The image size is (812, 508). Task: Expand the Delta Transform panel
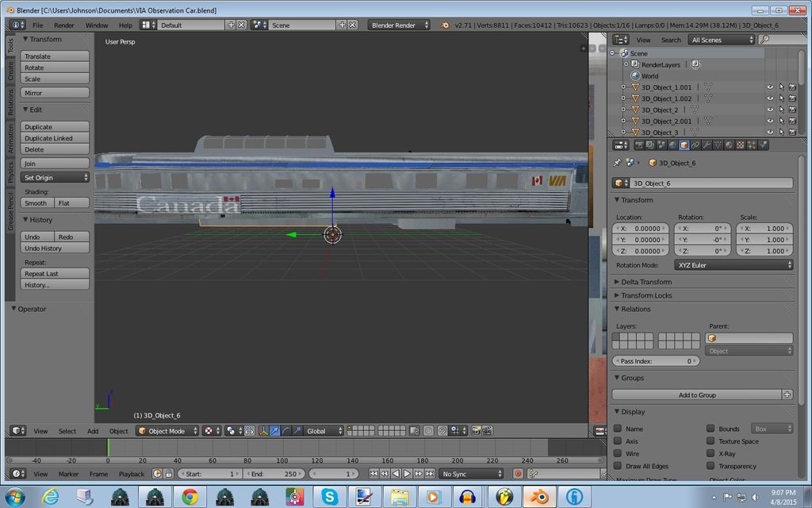coord(645,282)
